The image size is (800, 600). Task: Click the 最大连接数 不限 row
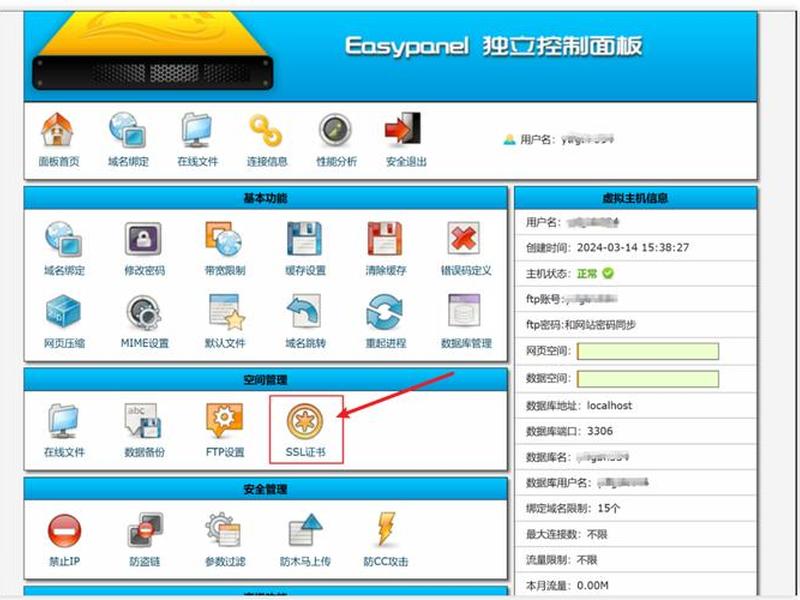[636, 534]
